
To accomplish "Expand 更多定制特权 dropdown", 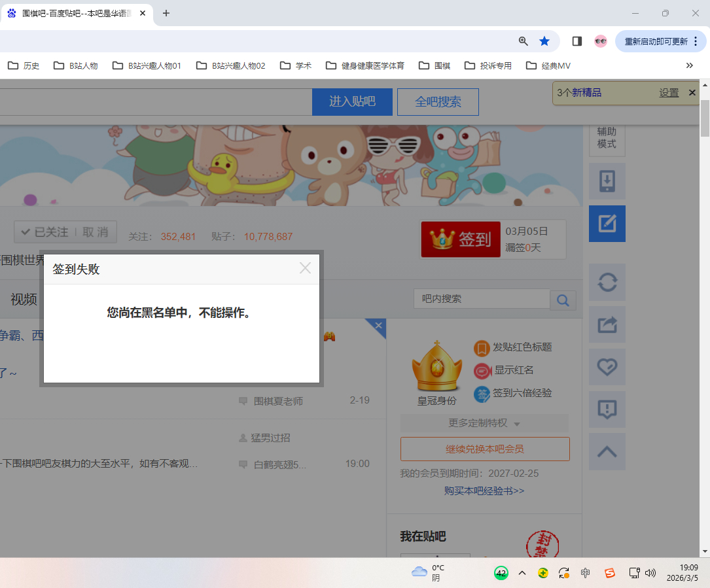I will point(484,423).
